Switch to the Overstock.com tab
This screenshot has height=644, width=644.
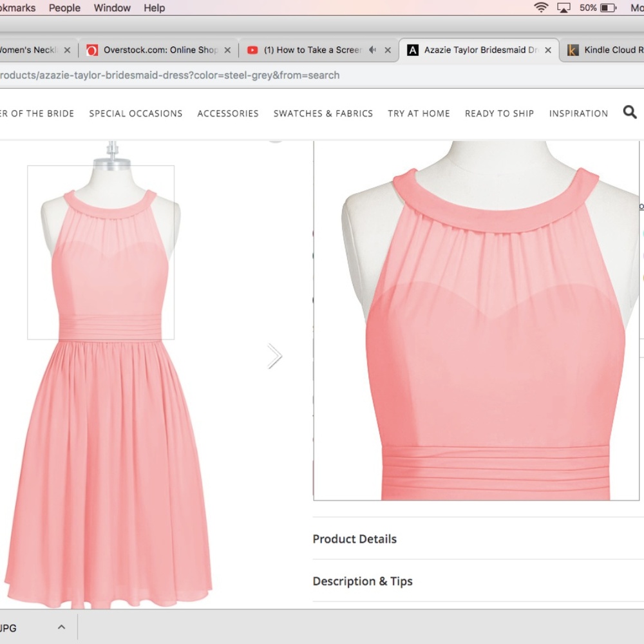[x=158, y=50]
